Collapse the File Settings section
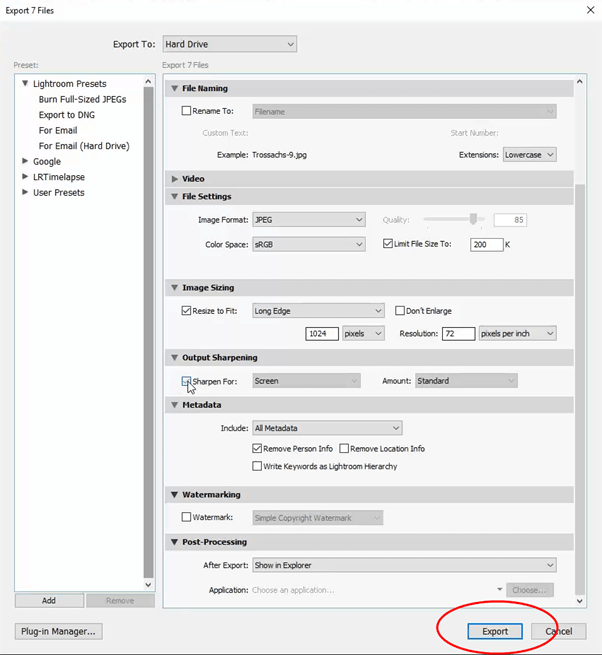 pos(175,196)
